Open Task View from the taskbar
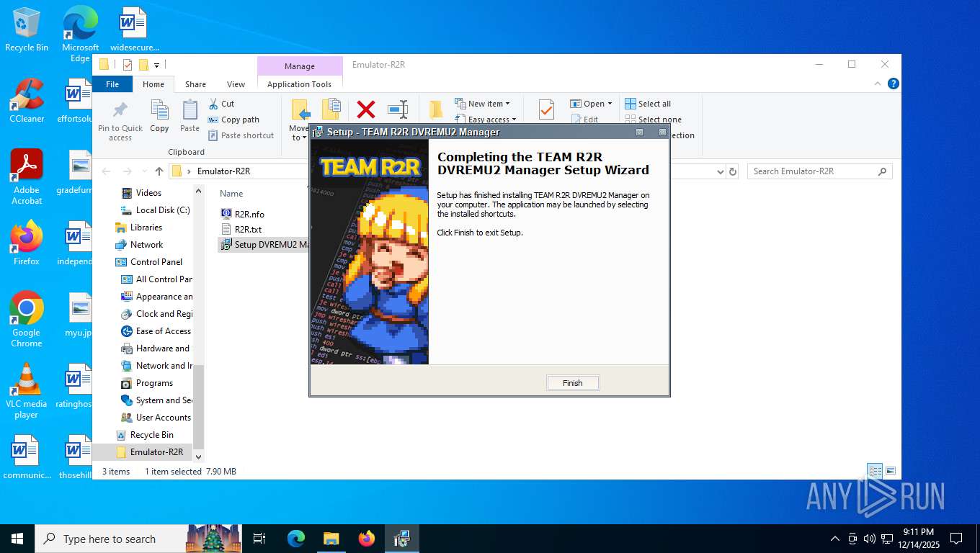980x553 pixels. pos(259,539)
